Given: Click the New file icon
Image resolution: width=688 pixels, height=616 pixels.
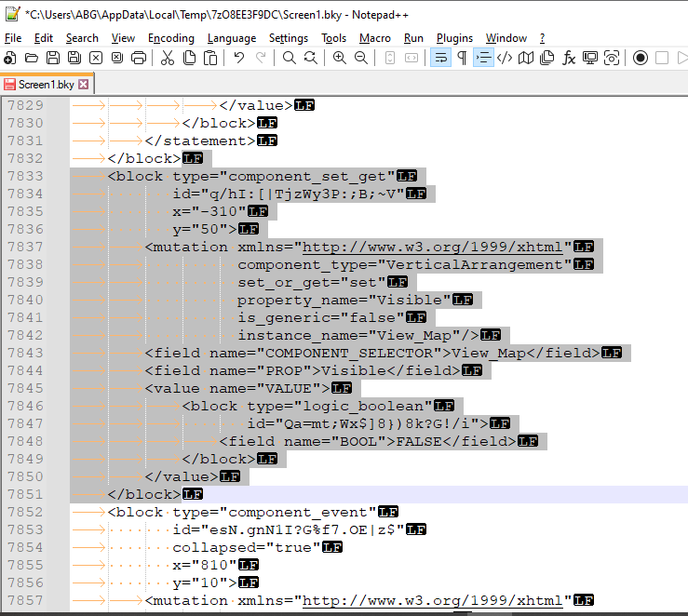Looking at the screenshot, I should tap(9, 58).
